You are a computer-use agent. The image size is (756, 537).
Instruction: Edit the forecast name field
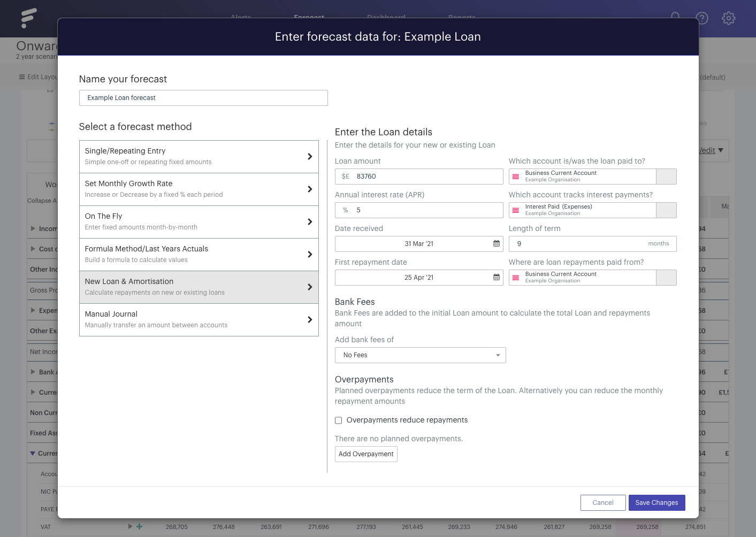coord(203,98)
